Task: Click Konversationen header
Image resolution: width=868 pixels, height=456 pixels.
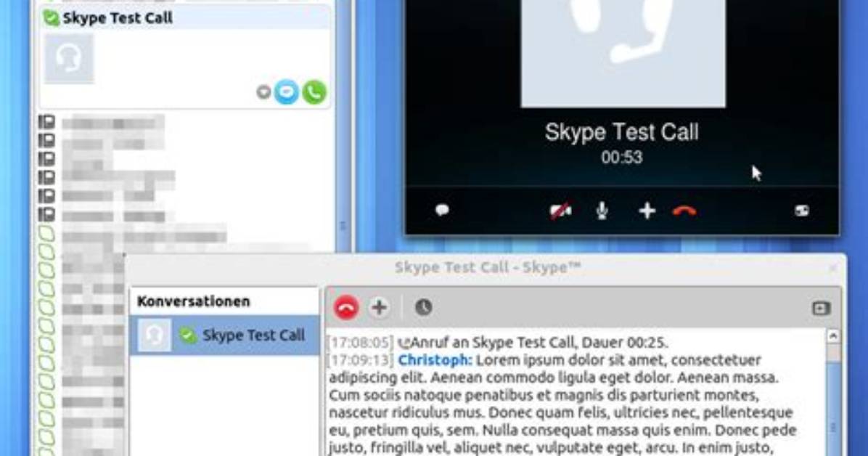Action: (194, 301)
